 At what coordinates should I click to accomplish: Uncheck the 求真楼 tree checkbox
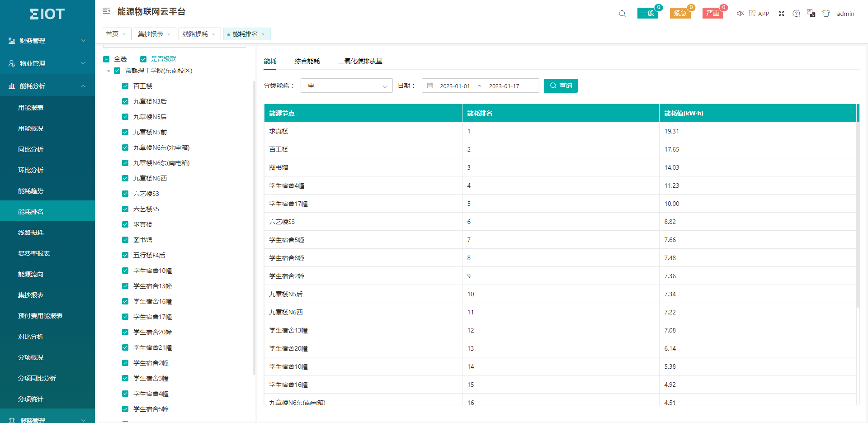coord(125,224)
